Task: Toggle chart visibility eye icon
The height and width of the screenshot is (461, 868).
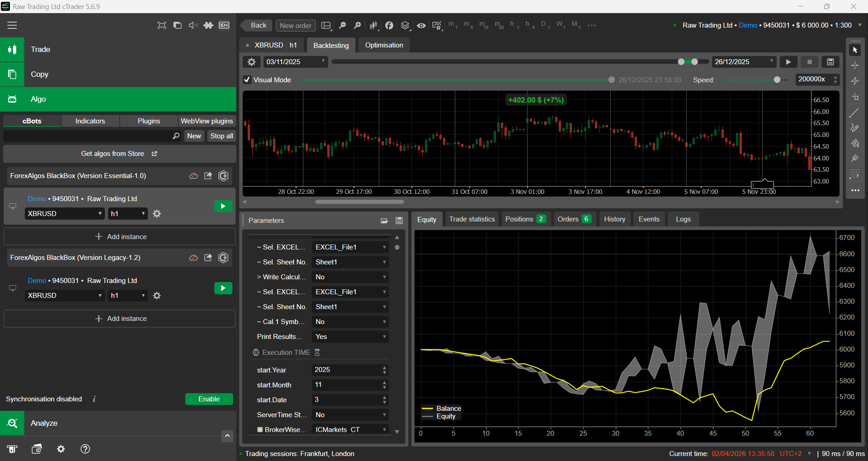Action: pyautogui.click(x=421, y=25)
